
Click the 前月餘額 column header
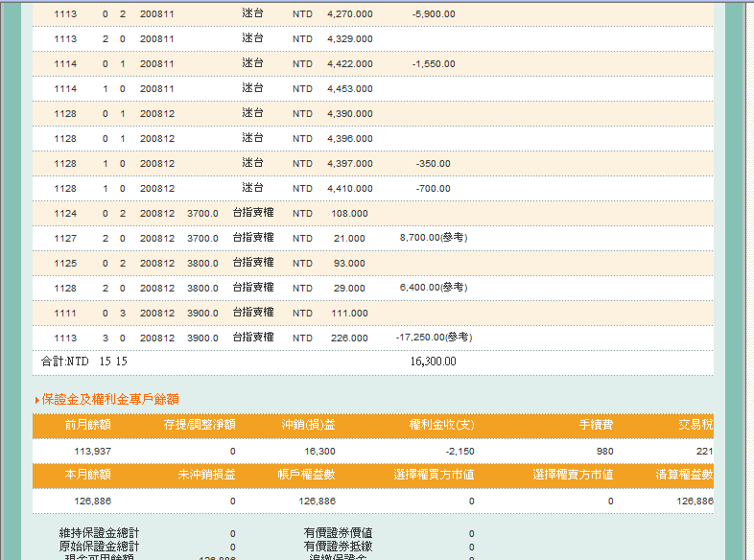(88, 425)
